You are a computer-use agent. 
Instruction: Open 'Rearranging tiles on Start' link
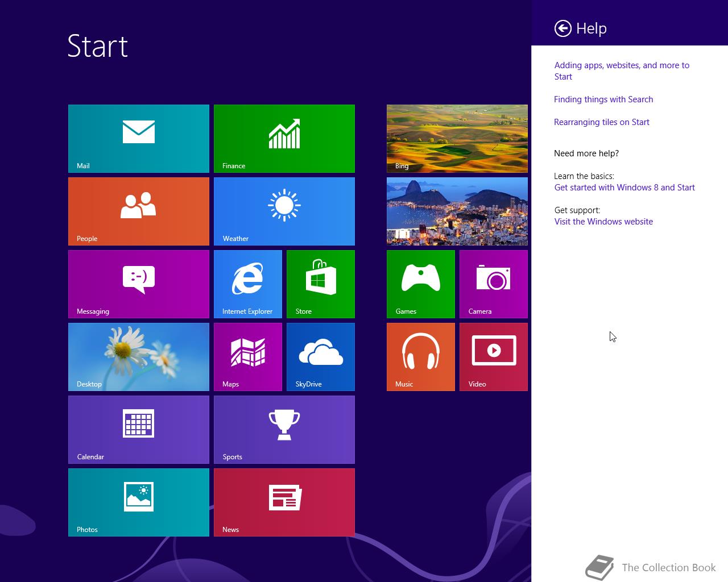click(602, 122)
